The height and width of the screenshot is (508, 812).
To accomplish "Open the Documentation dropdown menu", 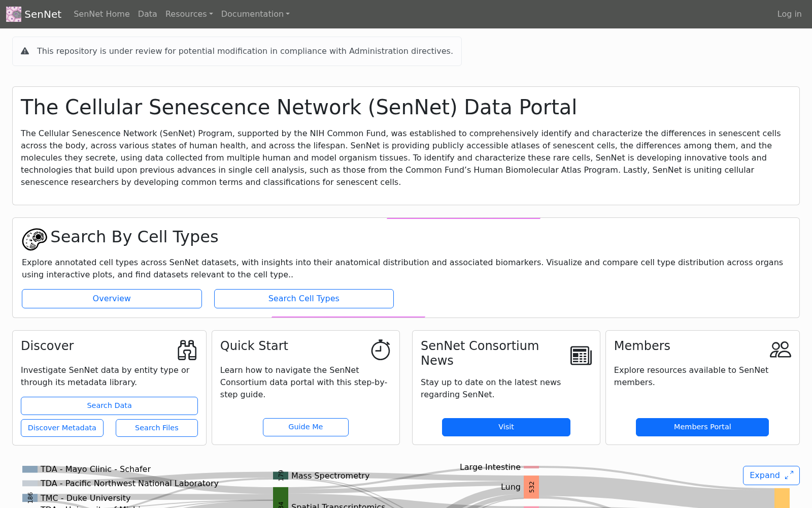I will tap(255, 14).
